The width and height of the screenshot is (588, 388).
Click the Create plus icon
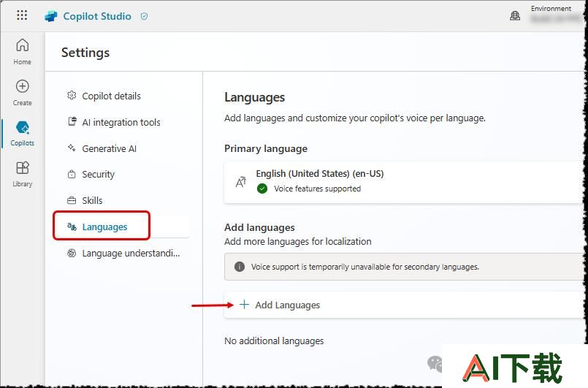pyautogui.click(x=22, y=86)
